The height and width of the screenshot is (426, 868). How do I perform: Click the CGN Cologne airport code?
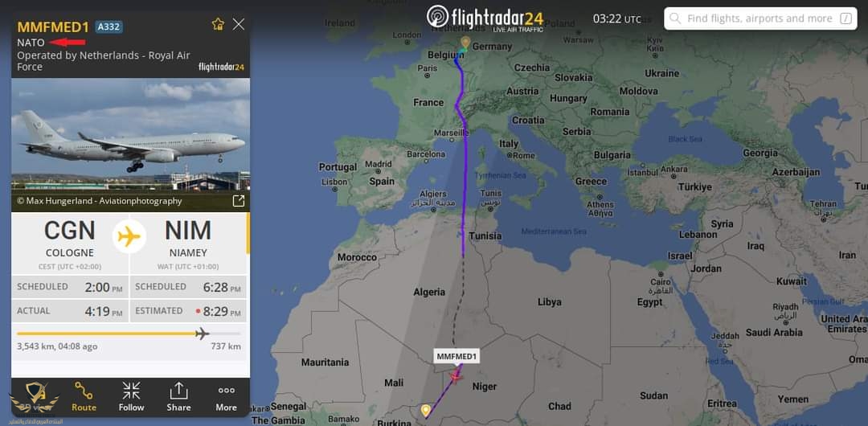point(70,232)
